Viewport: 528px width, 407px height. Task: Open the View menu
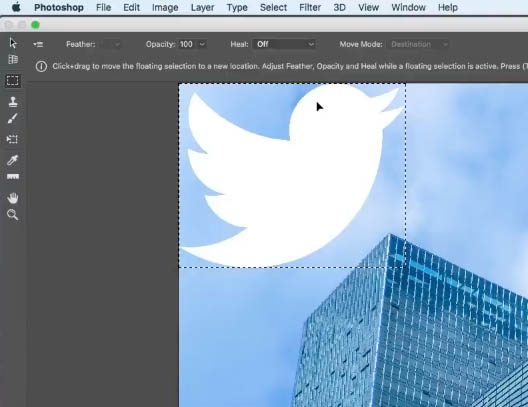click(x=368, y=7)
